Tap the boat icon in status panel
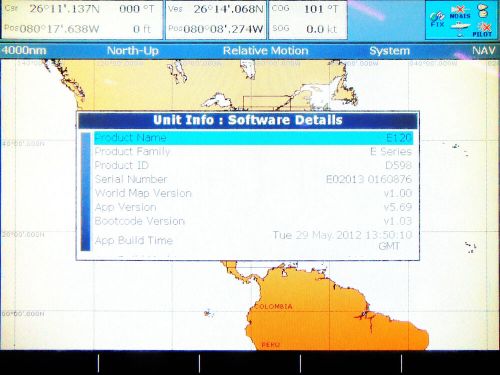 point(459,28)
